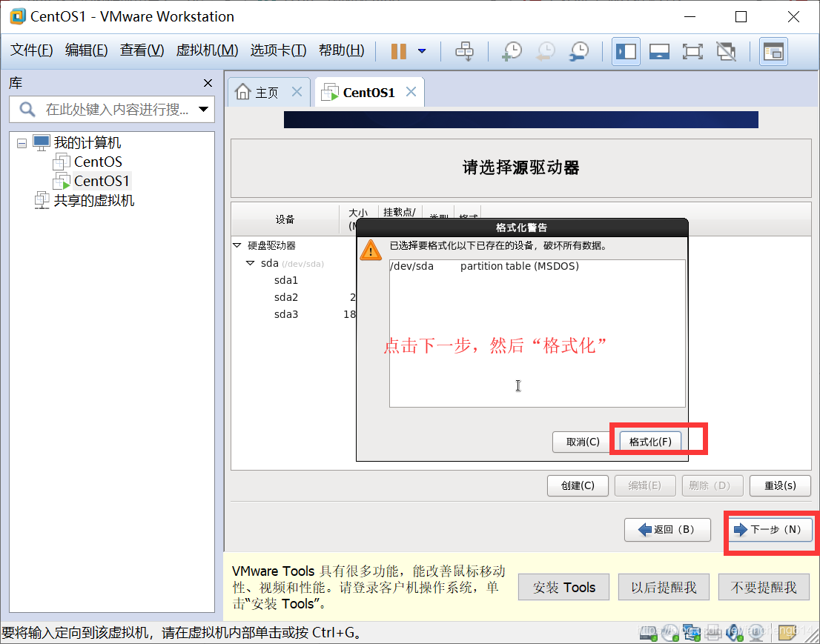Open the 虚拟机(M) menu
The image size is (820, 644).
207,50
